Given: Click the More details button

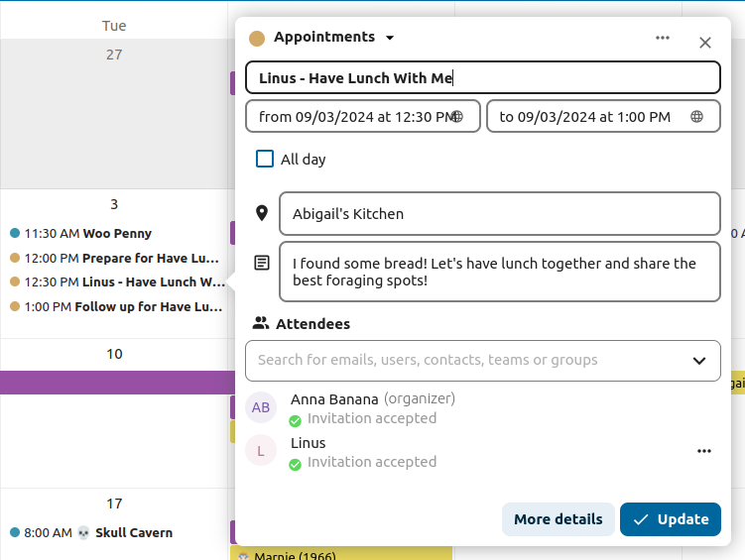Looking at the screenshot, I should click(558, 519).
